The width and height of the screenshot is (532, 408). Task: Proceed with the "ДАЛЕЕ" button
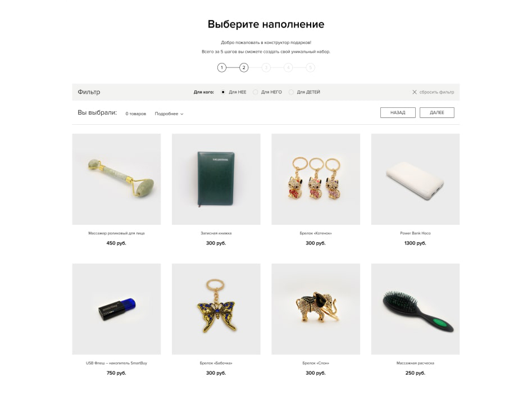(x=436, y=113)
